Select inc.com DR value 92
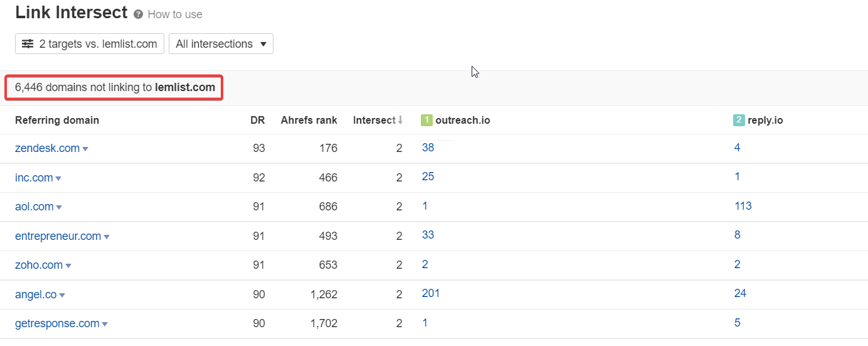The height and width of the screenshot is (346, 868). 258,178
